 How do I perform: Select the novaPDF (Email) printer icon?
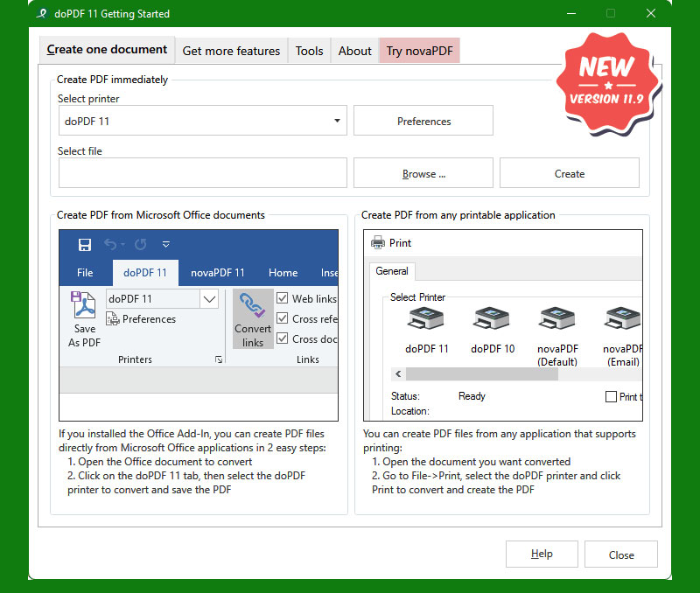point(622,318)
